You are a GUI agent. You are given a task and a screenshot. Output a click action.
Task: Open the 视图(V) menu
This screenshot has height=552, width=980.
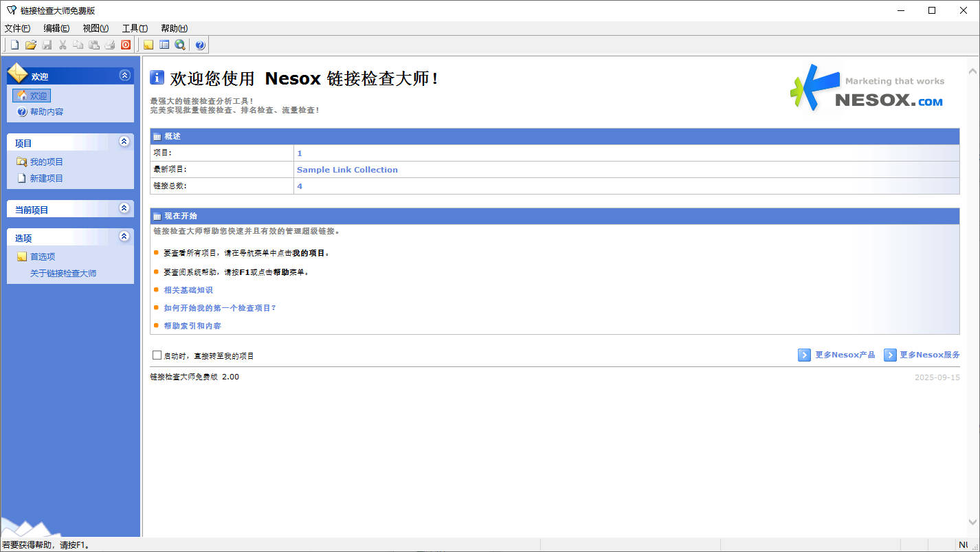tap(96, 28)
